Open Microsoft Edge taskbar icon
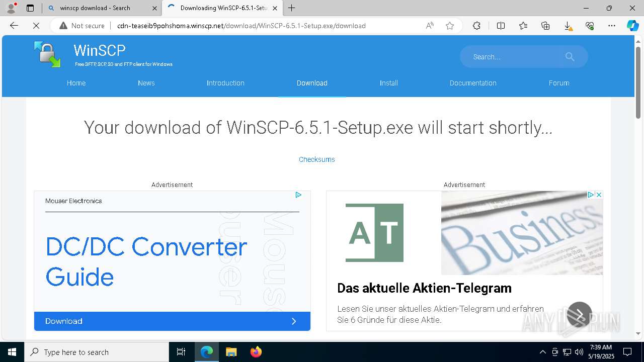This screenshot has width=644, height=362. click(x=207, y=352)
